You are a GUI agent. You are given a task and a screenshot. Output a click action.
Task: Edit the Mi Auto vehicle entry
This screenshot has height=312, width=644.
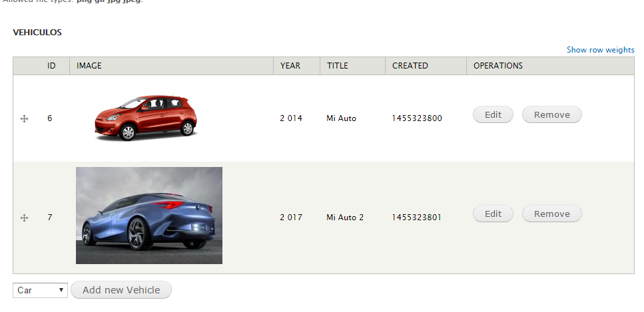pyautogui.click(x=493, y=115)
